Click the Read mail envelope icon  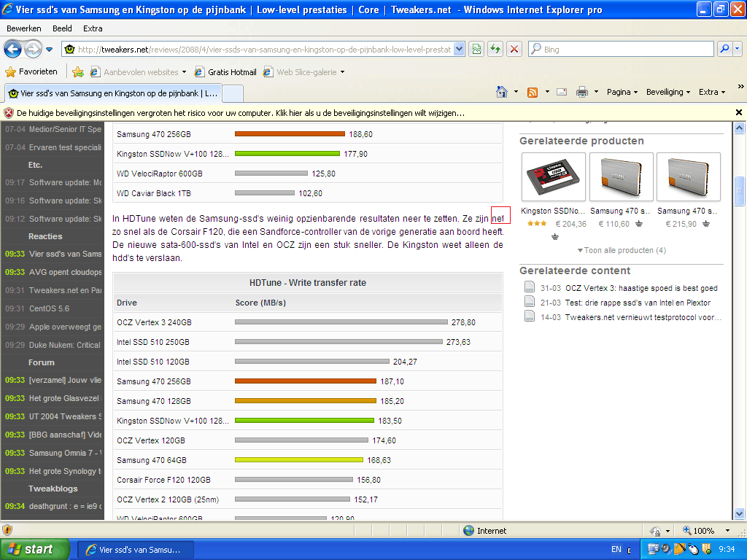click(x=562, y=92)
